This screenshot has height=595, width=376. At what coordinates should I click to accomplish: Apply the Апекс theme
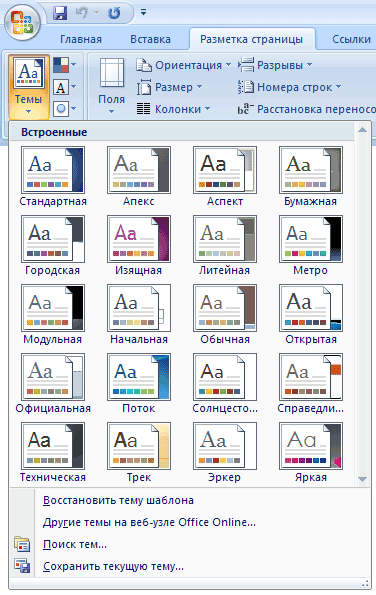(x=139, y=177)
